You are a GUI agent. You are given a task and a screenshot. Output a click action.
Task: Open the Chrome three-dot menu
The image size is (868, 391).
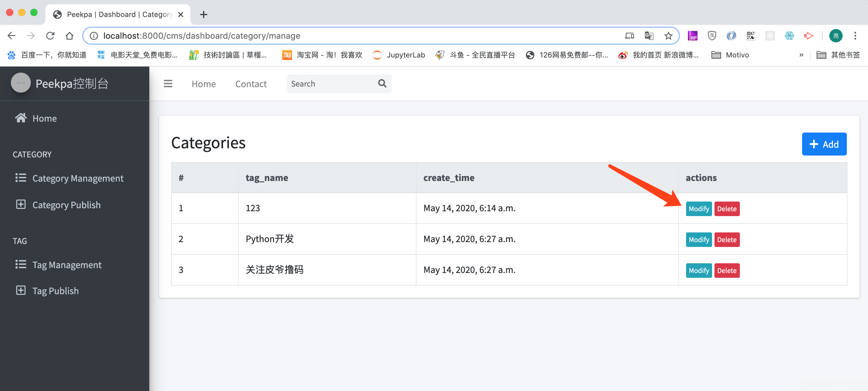855,36
